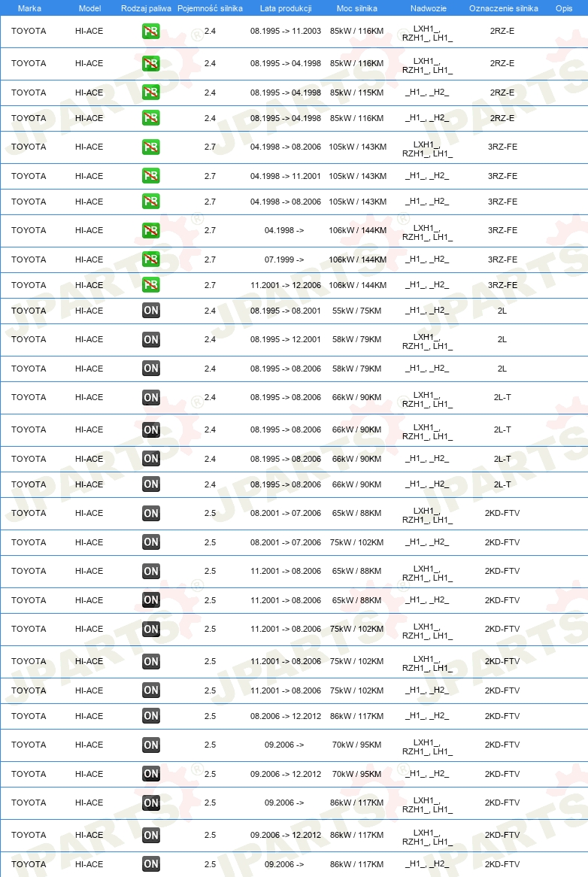The image size is (588, 877).
Task: Click 58kW / 79KM in 08.1995 -> 12.2001 row
Action: coord(356,339)
